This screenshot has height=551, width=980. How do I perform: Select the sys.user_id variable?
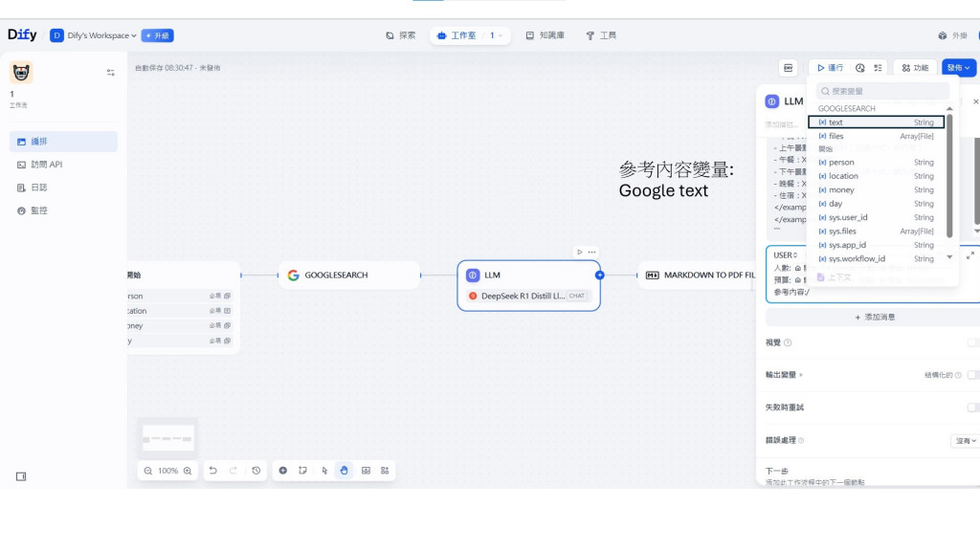click(877, 217)
